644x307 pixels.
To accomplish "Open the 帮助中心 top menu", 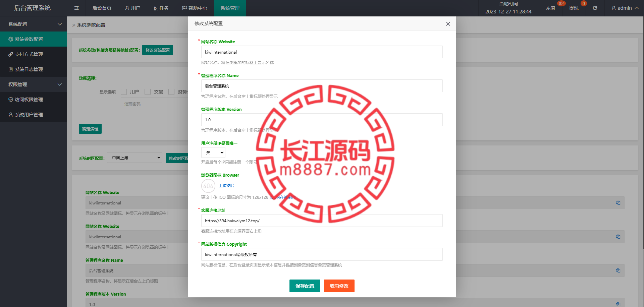I will pos(195,8).
